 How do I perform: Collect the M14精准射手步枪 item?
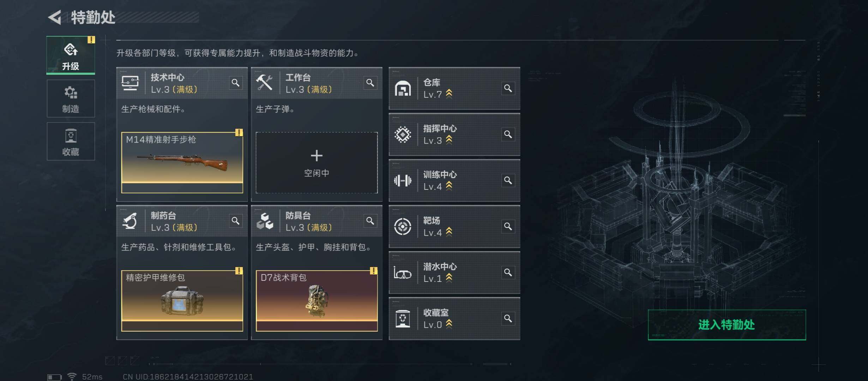pos(182,163)
